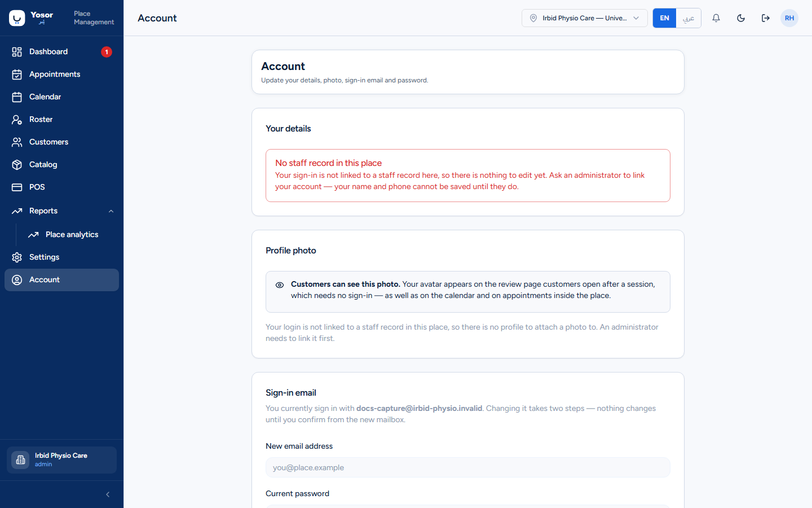Click the building icon beside Irbid Physio Care
This screenshot has height=508, width=812.
tap(20, 460)
